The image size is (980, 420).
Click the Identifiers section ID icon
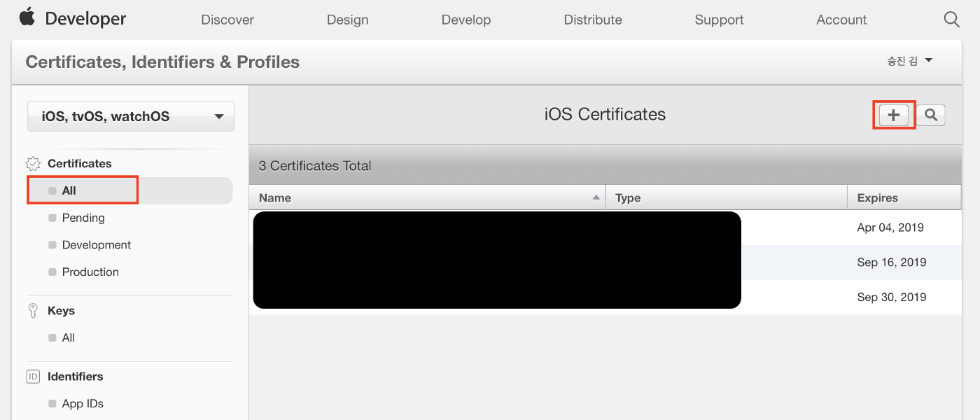[33, 377]
